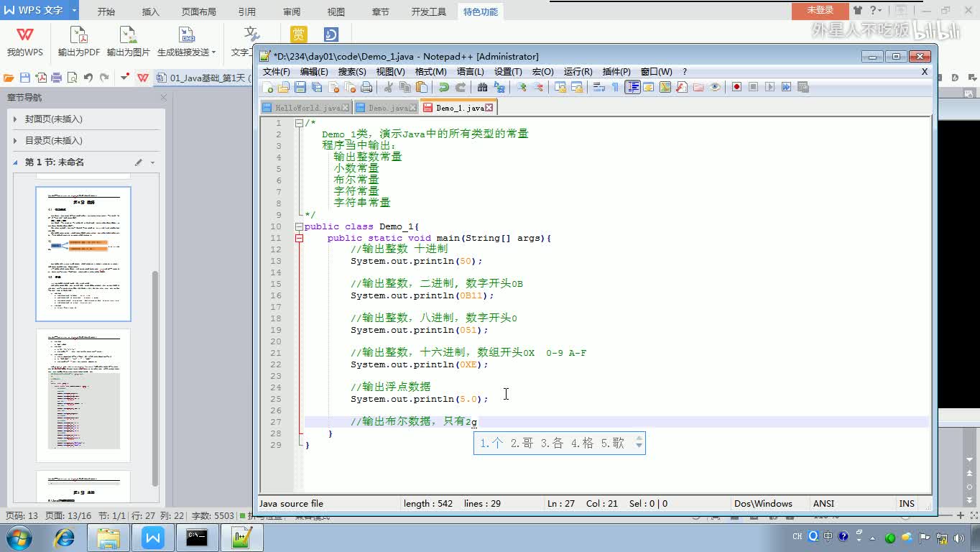The image size is (980, 552).
Task: Select the highlighted page thumbnail in navigation
Action: tap(83, 254)
